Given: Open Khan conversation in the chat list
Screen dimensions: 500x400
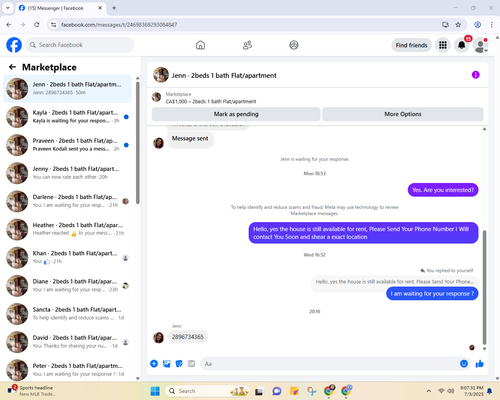Looking at the screenshot, I should (67, 257).
